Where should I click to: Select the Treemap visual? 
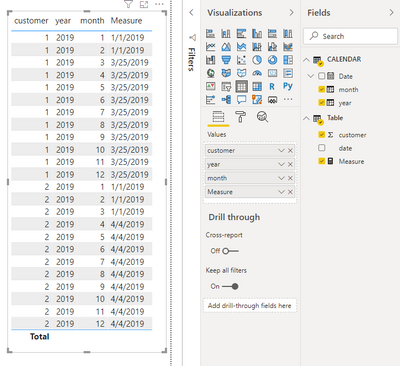click(288, 60)
